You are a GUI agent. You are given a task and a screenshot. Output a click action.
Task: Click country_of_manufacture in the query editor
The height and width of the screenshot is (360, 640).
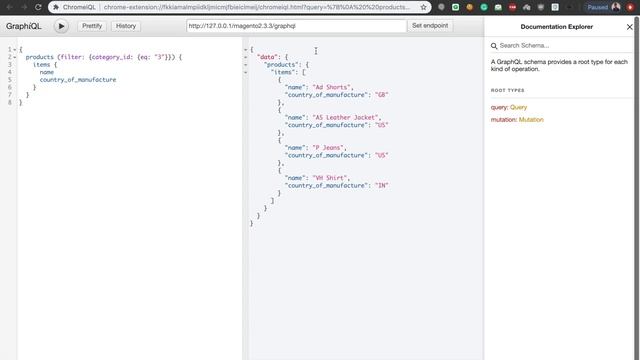(78, 80)
